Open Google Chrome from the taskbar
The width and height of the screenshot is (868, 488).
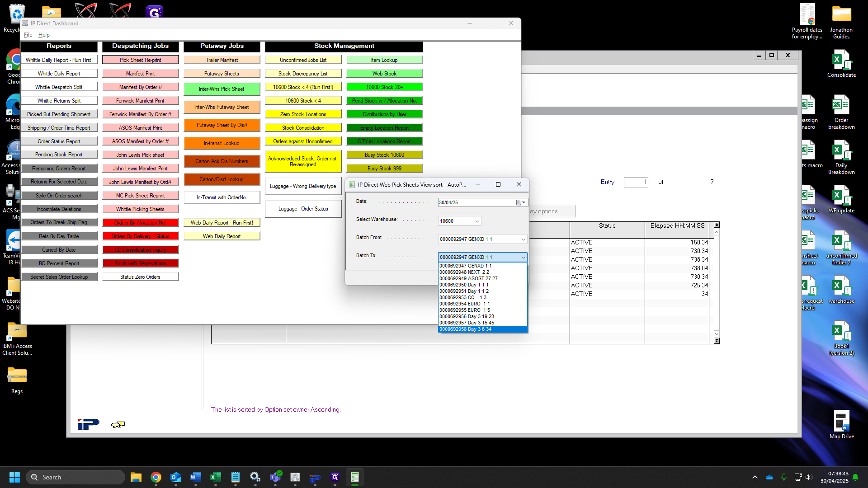point(156,477)
